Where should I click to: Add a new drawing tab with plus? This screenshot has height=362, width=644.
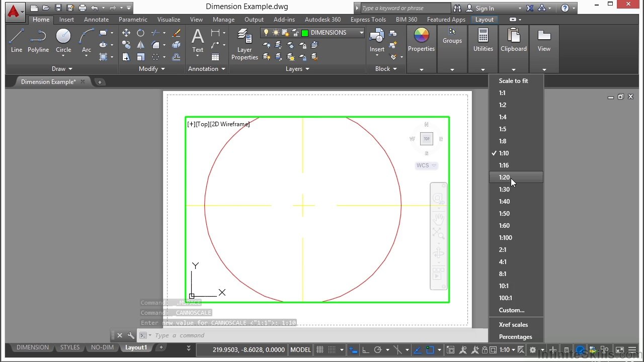[100, 82]
